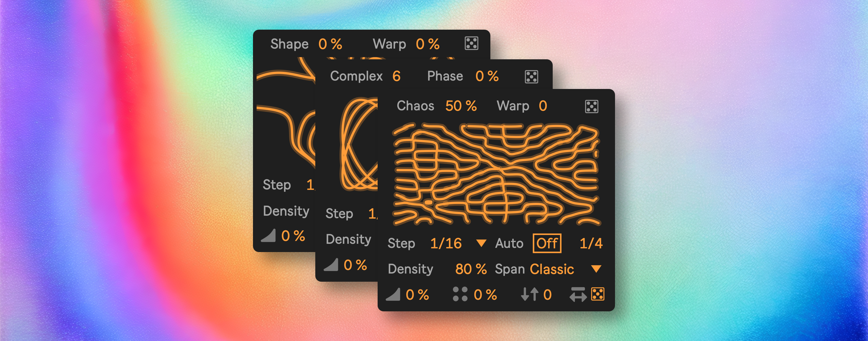Select the Classic span mode text
Viewport: 868px width, 341px height.
pyautogui.click(x=552, y=269)
